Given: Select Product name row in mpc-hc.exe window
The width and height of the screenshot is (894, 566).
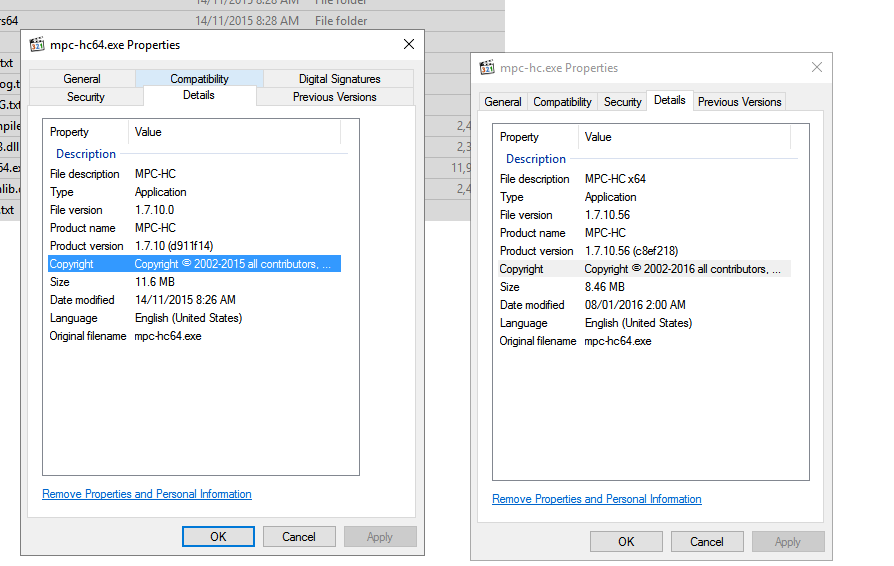Looking at the screenshot, I should click(x=644, y=233).
